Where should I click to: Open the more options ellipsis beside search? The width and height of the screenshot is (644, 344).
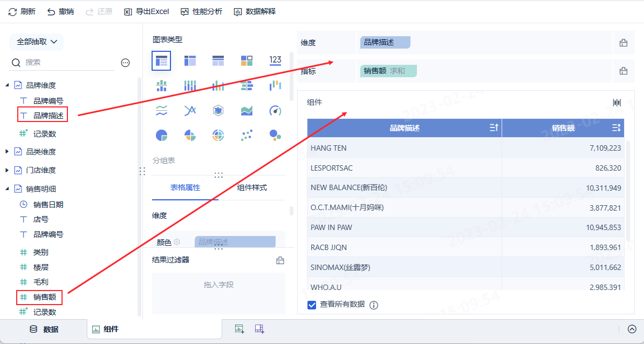tap(125, 63)
